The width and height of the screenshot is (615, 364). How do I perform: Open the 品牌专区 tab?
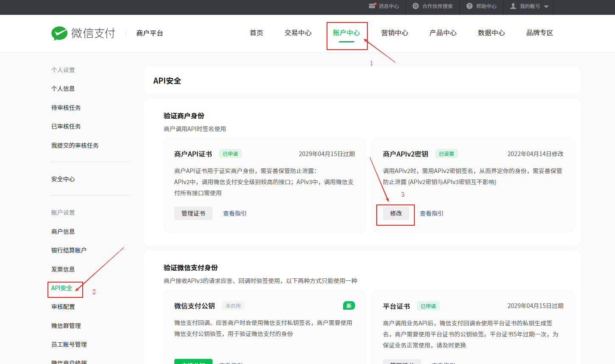tap(540, 33)
